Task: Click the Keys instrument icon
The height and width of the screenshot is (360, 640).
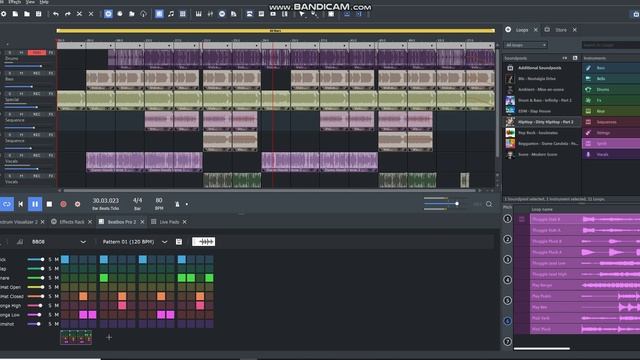Action: [x=588, y=111]
